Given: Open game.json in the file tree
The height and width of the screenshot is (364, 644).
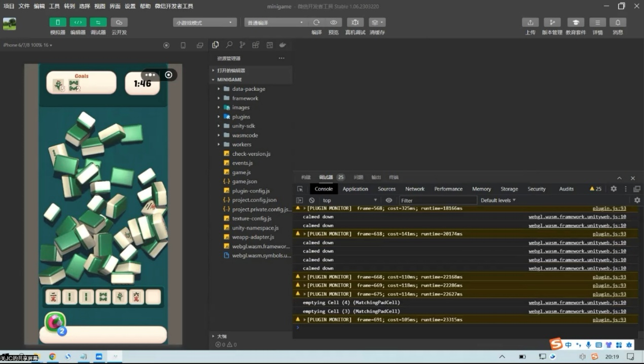Looking at the screenshot, I should pos(244,181).
